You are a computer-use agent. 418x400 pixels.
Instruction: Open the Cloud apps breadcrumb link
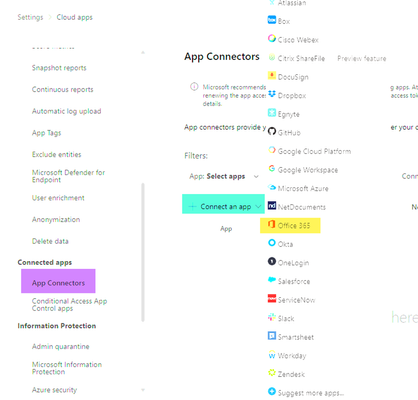[75, 17]
